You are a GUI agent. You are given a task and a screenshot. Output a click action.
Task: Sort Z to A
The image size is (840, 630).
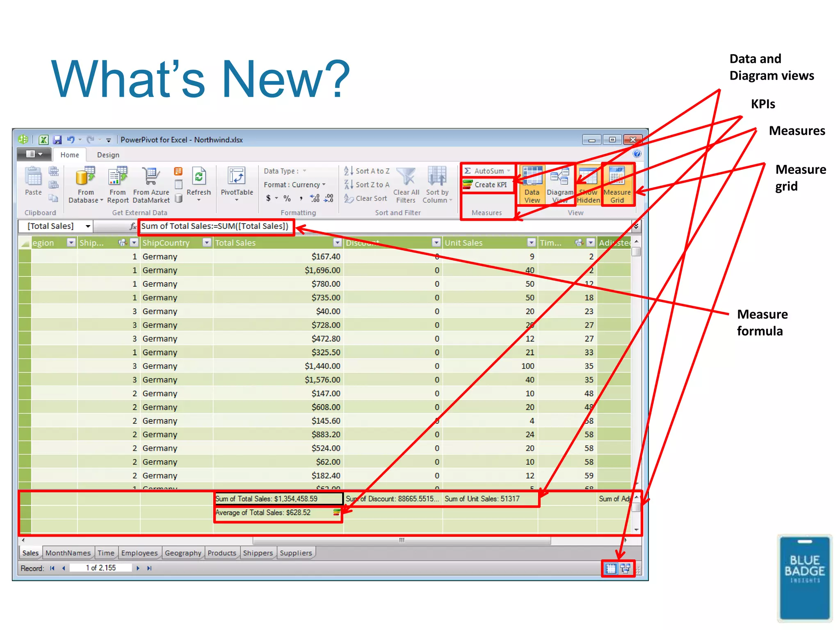tap(367, 185)
